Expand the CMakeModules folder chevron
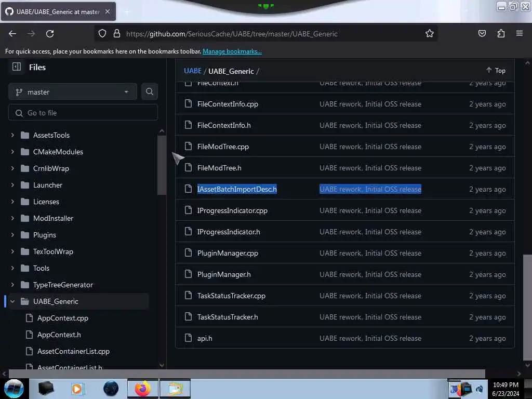This screenshot has height=399, width=532. (x=12, y=152)
